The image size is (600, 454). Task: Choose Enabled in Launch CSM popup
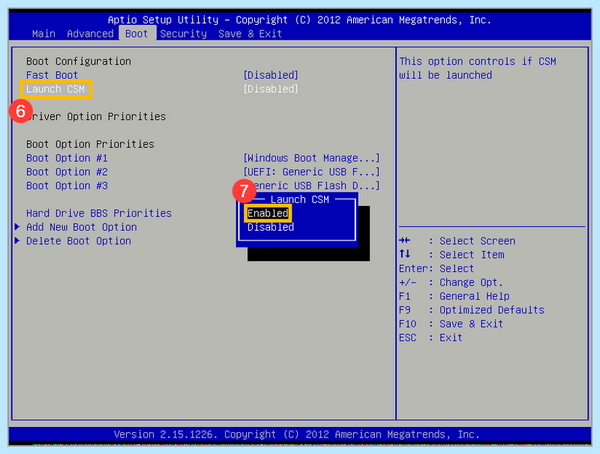tap(268, 213)
